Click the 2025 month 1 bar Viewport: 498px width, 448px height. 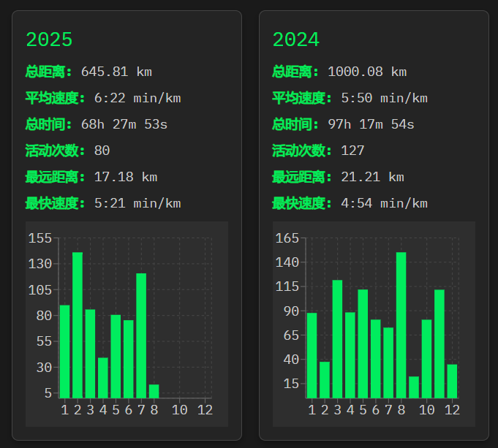(x=65, y=352)
